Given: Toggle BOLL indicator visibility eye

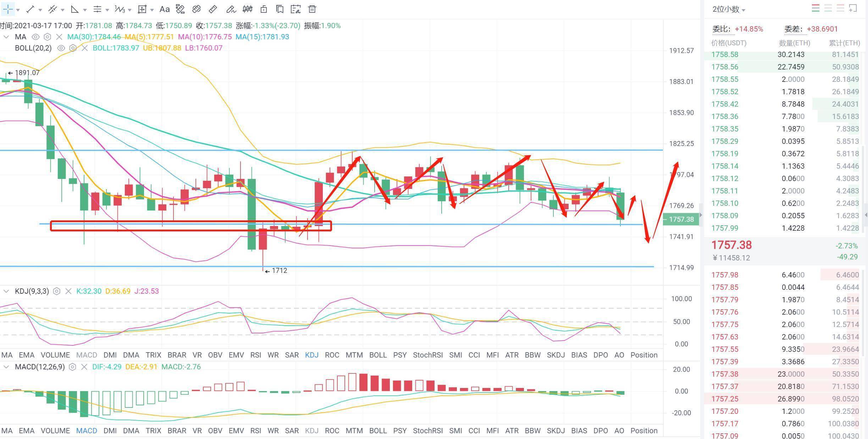Looking at the screenshot, I should [61, 48].
